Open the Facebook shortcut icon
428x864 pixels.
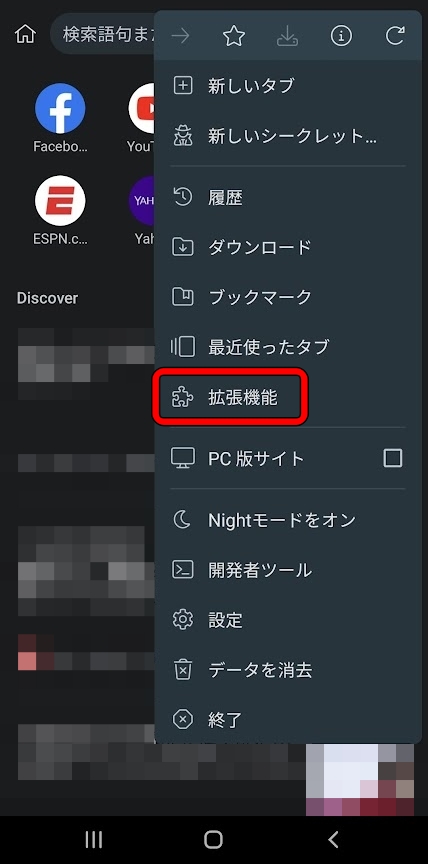[x=60, y=109]
